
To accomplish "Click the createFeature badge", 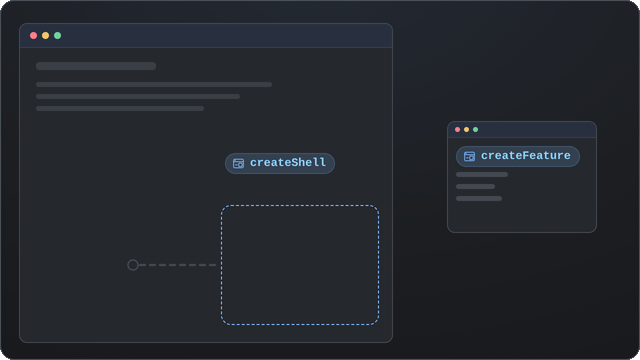I will [518, 156].
